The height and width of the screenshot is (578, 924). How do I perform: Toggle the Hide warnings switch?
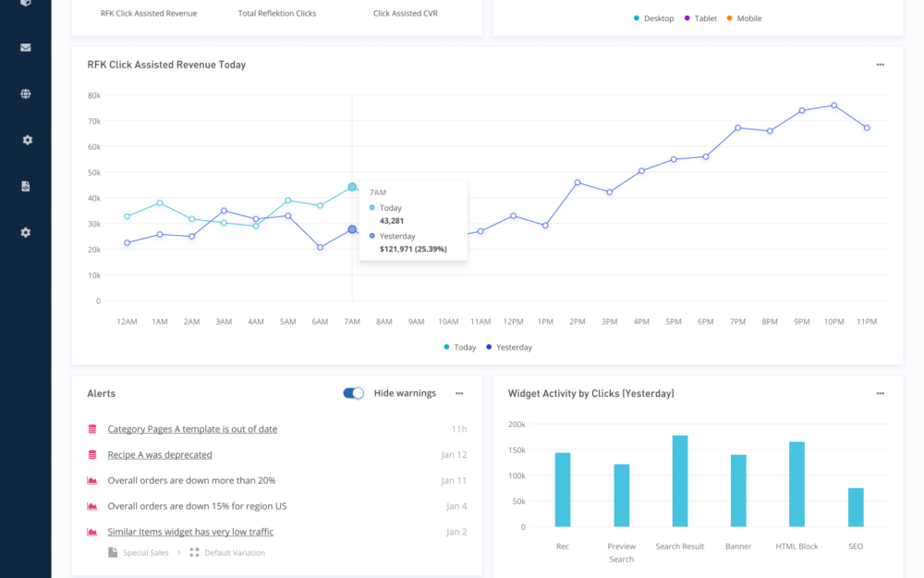click(353, 393)
